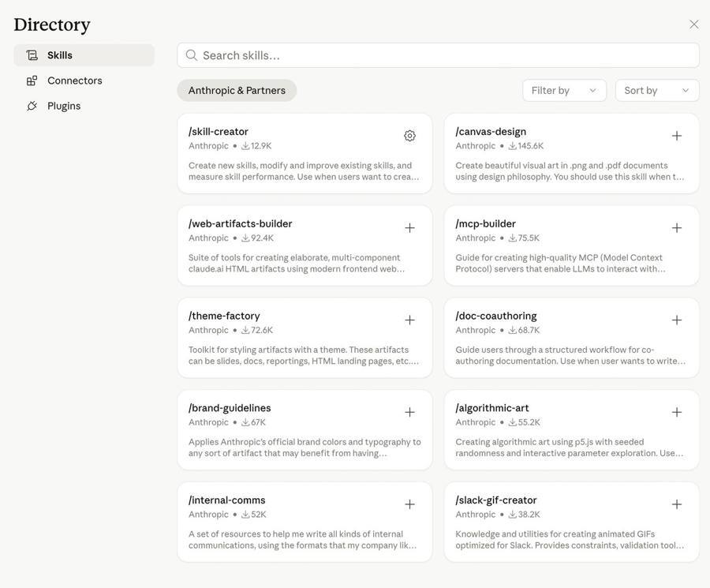Click the 75.5K download count
Image resolution: width=710 pixels, height=588 pixels.
tap(529, 238)
